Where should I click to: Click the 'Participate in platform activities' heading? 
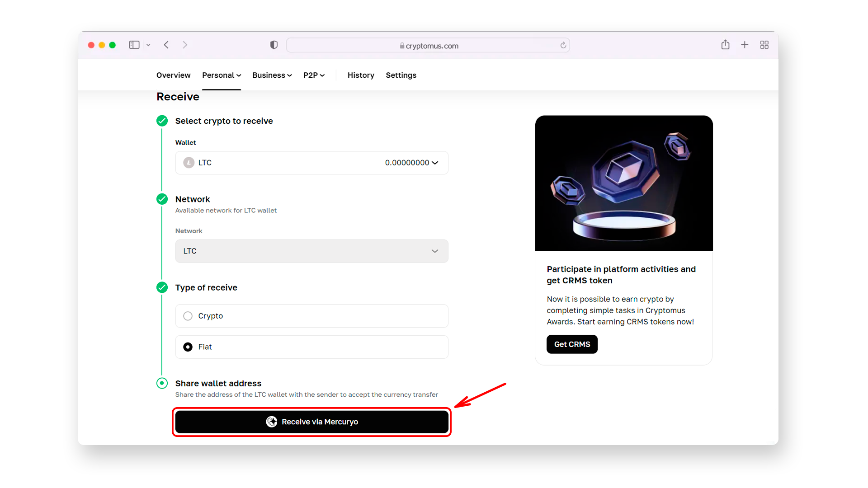621,275
